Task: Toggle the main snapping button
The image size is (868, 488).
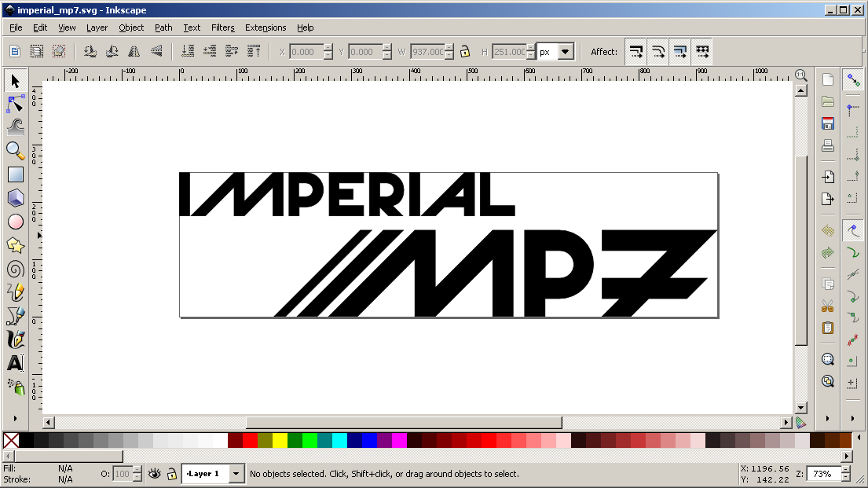Action: pyautogui.click(x=852, y=80)
